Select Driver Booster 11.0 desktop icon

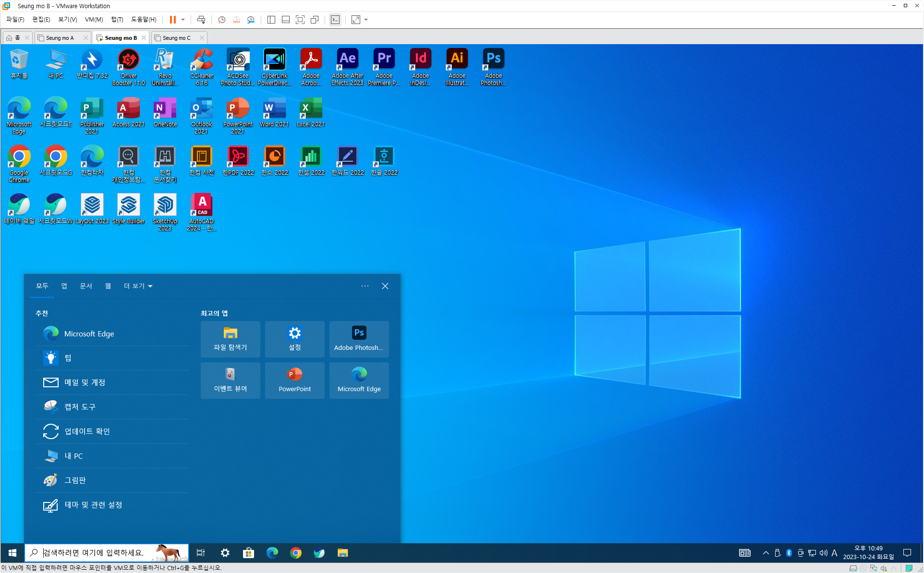coord(128,67)
